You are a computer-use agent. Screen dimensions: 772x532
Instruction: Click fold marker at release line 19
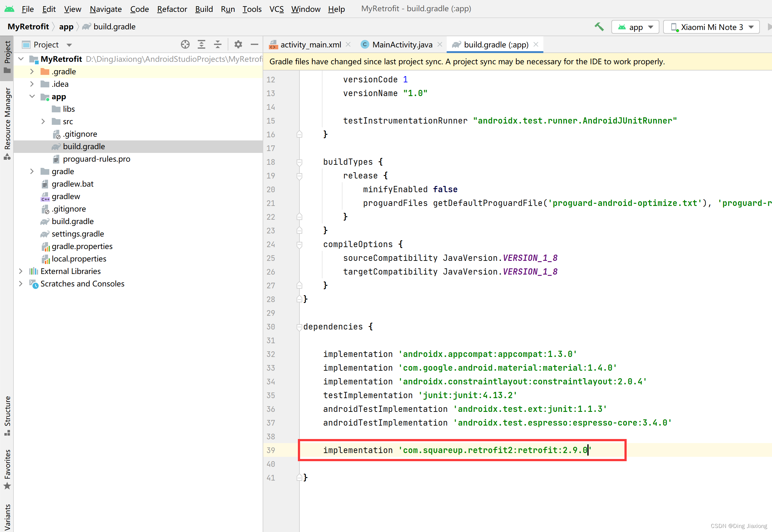coord(299,176)
